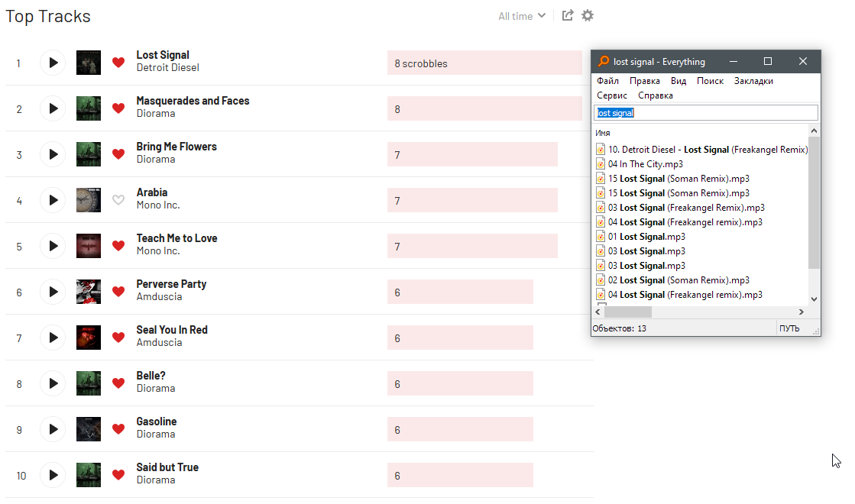Click scroll down arrow in Everything results

814,299
